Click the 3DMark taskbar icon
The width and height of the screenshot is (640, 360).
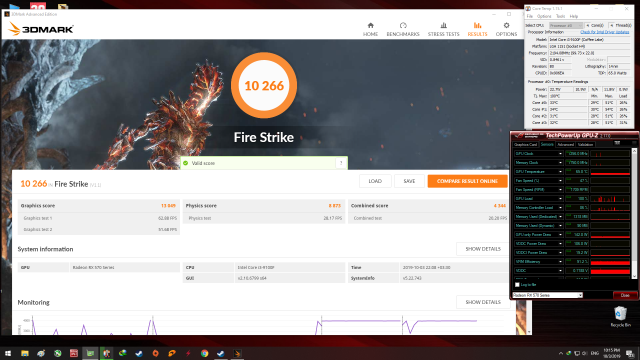(x=237, y=353)
